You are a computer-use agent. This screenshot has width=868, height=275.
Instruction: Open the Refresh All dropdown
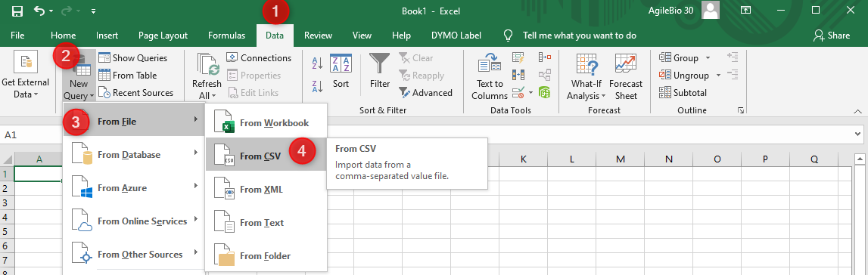(x=207, y=76)
